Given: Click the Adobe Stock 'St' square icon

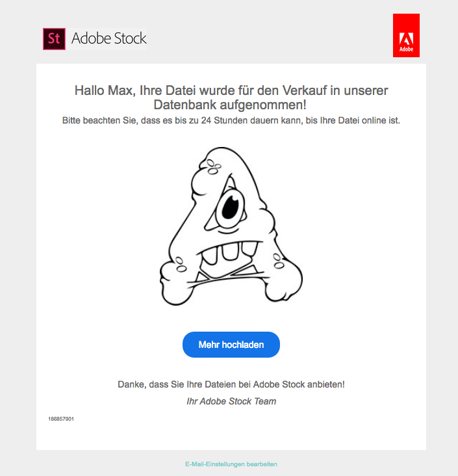Looking at the screenshot, I should pyautogui.click(x=54, y=39).
